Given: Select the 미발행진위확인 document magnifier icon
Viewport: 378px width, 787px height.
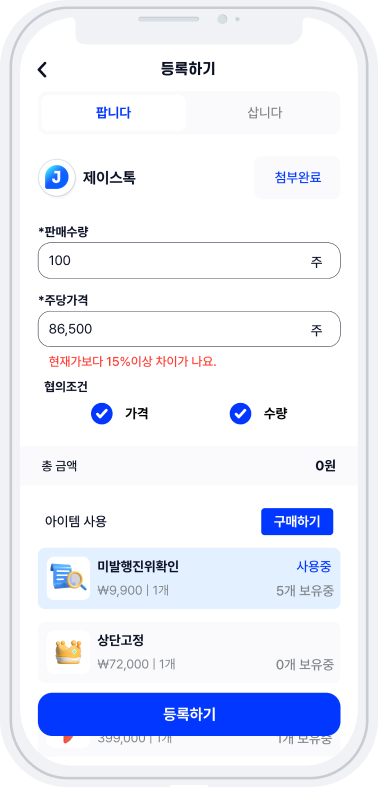Looking at the screenshot, I should click(x=68, y=578).
